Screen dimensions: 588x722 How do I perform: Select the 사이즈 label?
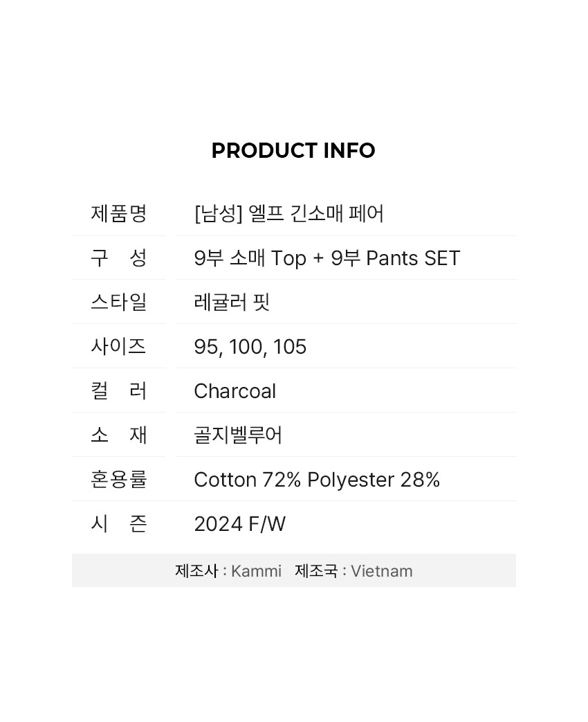[119, 346]
